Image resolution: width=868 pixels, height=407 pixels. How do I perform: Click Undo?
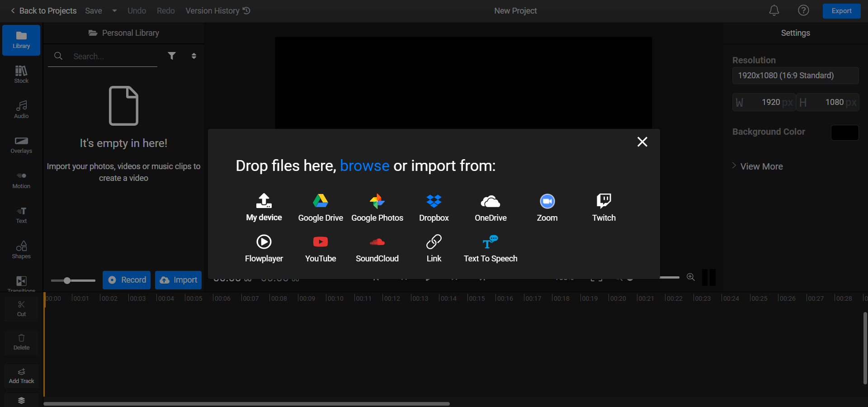coord(137,11)
